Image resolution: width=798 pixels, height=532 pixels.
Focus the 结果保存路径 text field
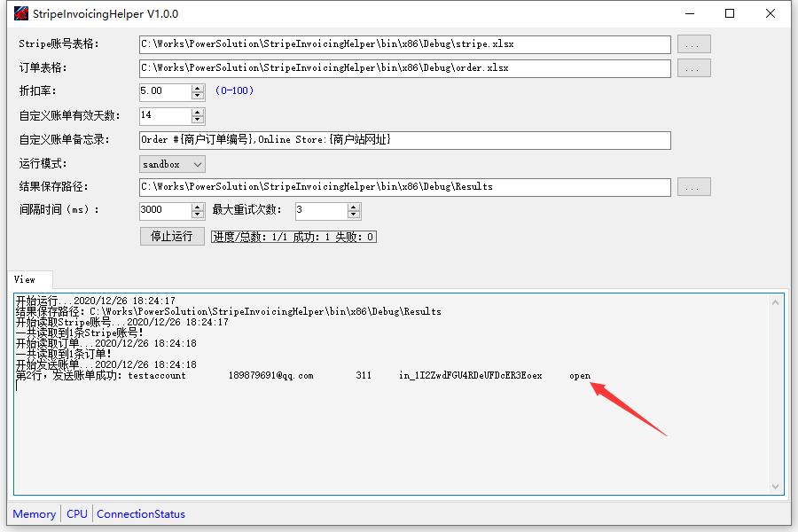(x=404, y=187)
